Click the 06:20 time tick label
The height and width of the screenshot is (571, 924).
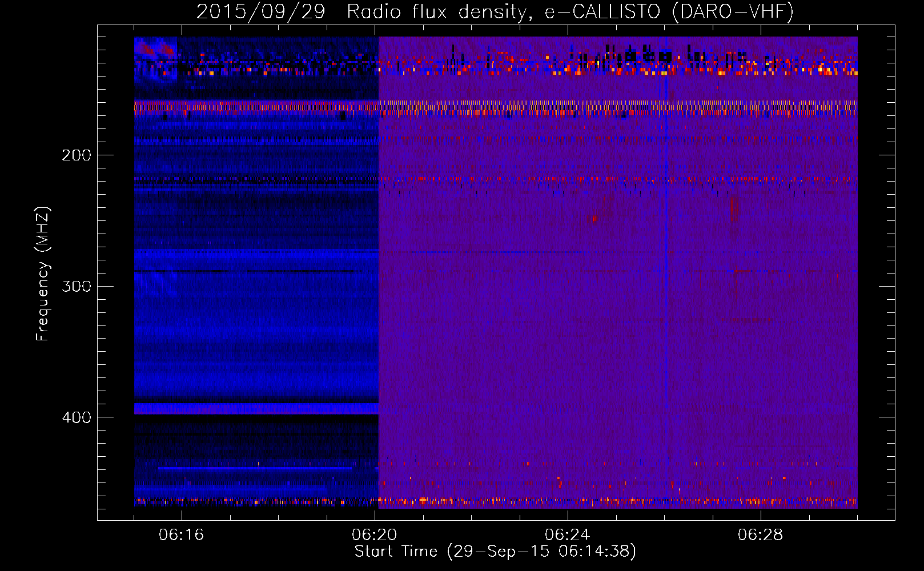375,535
